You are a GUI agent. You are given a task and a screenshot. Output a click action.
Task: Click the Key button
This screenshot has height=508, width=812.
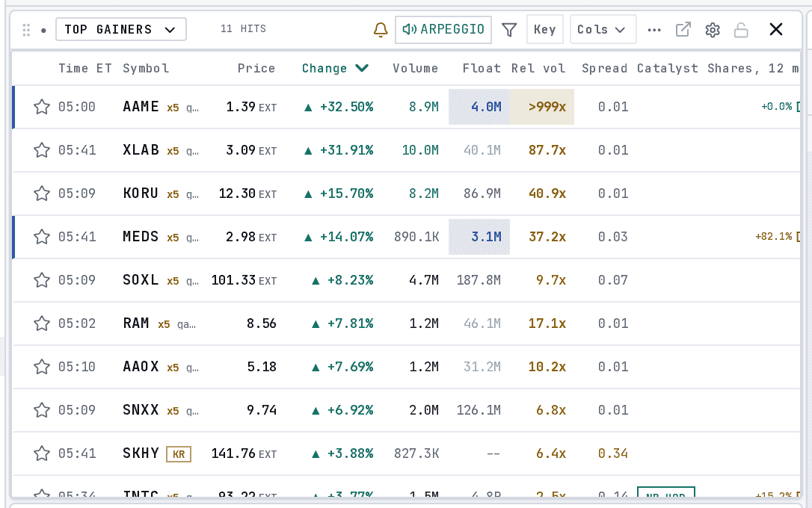pyautogui.click(x=545, y=29)
